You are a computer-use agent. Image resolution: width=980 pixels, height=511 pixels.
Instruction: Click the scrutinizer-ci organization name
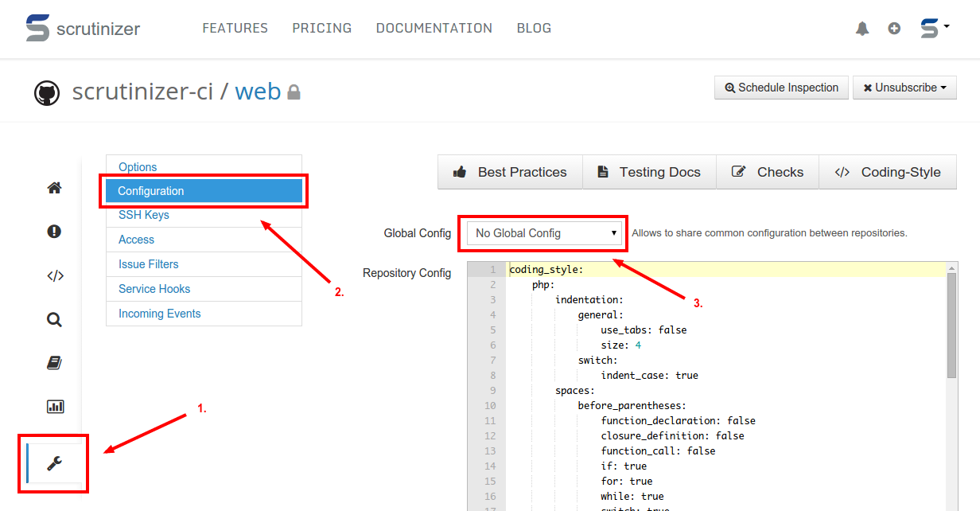(x=142, y=92)
